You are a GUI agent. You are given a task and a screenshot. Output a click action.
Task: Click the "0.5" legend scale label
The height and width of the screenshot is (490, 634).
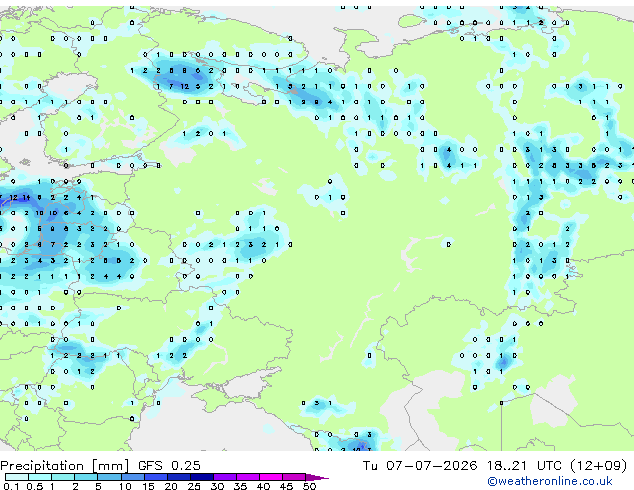[35, 486]
